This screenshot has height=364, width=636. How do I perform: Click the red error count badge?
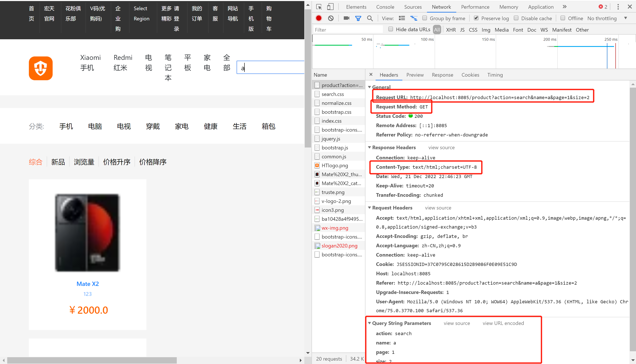point(603,7)
